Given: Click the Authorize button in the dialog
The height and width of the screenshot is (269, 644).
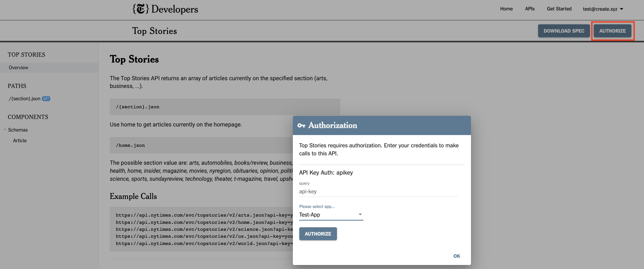Looking at the screenshot, I should coord(318,234).
